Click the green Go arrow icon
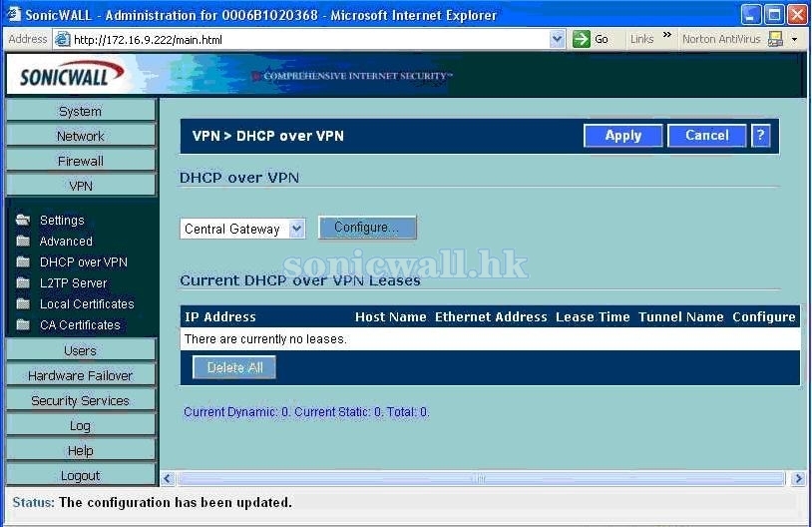This screenshot has height=527, width=812. [x=582, y=39]
